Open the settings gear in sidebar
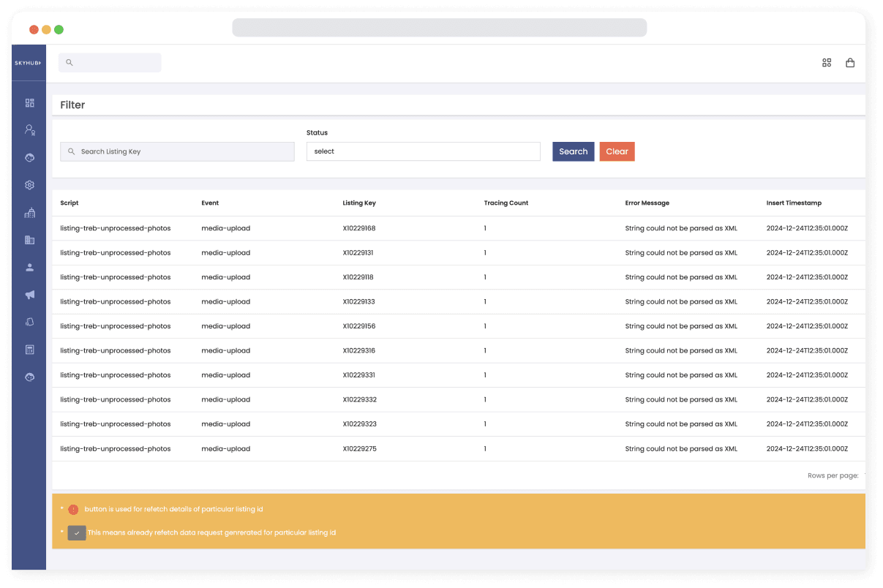Image resolution: width=883 pixels, height=588 pixels. [29, 185]
